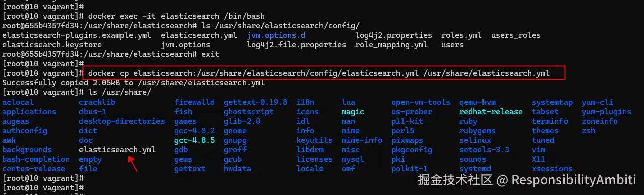The height and width of the screenshot is (195, 644).
Task: Select the 'setools-3.3' directory entry
Action: tap(484, 150)
